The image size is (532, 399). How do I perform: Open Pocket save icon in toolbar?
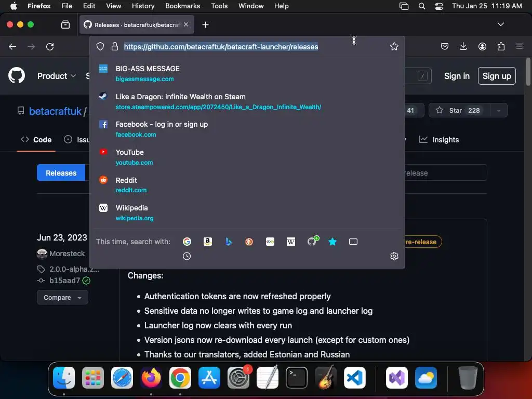tap(445, 46)
